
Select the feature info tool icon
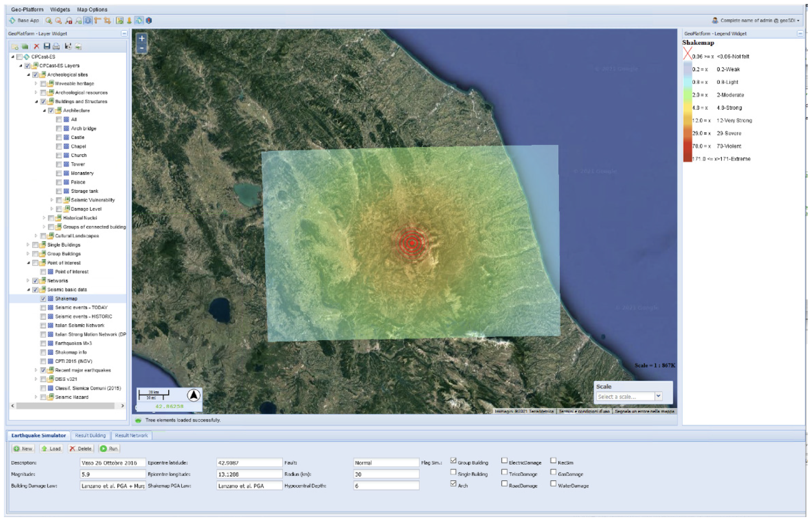(x=88, y=21)
